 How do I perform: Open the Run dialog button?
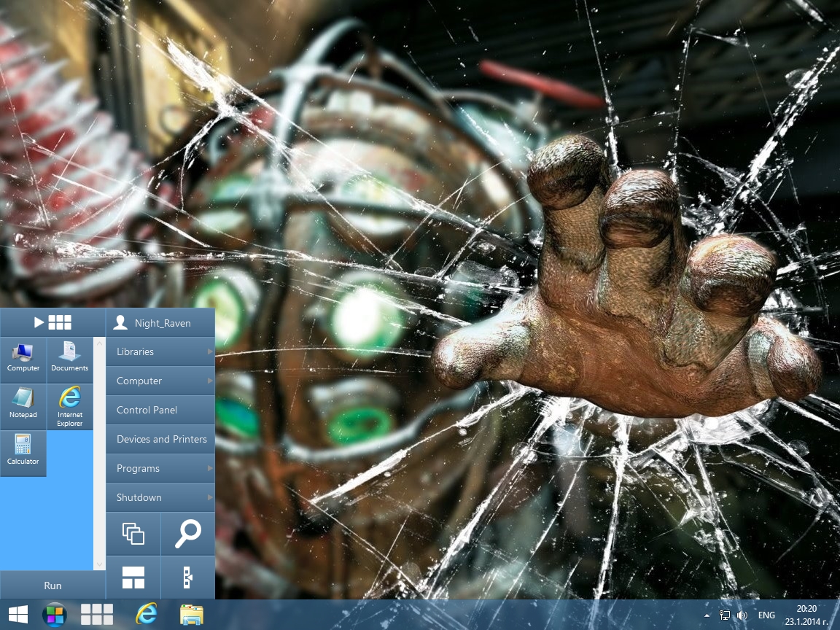pos(52,585)
